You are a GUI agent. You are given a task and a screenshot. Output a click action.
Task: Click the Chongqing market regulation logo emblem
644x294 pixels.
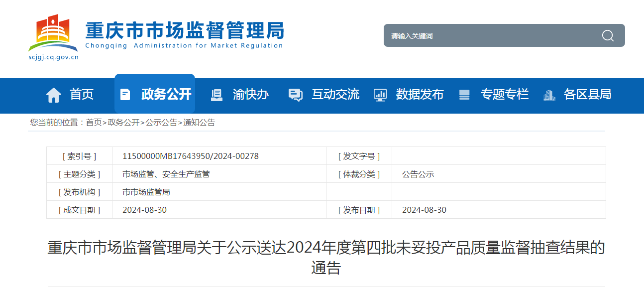click(53, 33)
